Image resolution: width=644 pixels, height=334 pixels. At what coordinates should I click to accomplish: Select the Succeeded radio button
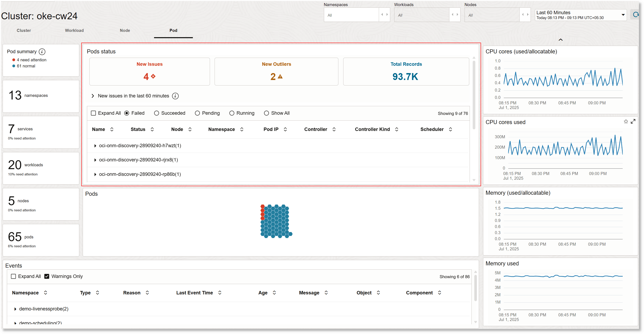tap(156, 113)
